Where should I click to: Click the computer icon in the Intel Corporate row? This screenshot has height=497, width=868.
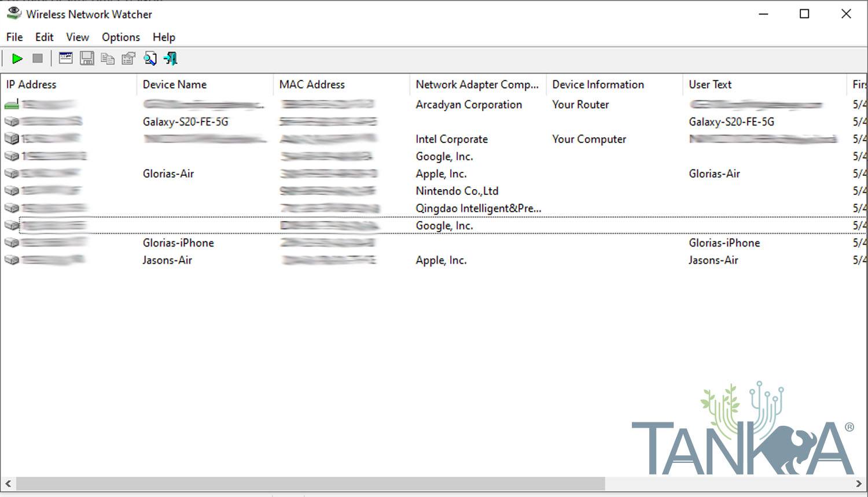(12, 139)
